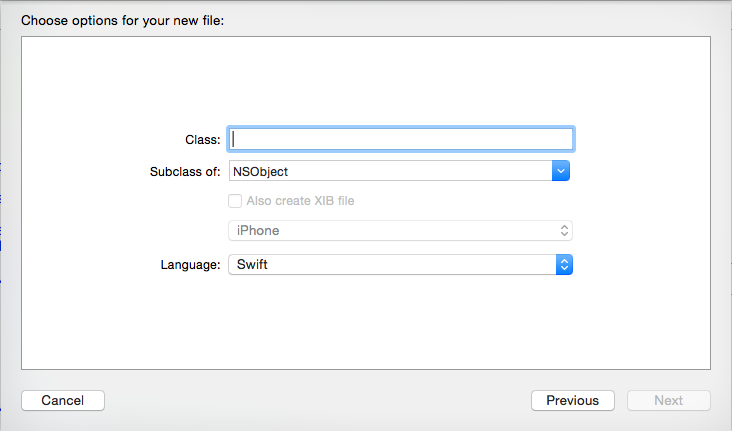Click the blue up-down arrows on Language popup

[564, 264]
